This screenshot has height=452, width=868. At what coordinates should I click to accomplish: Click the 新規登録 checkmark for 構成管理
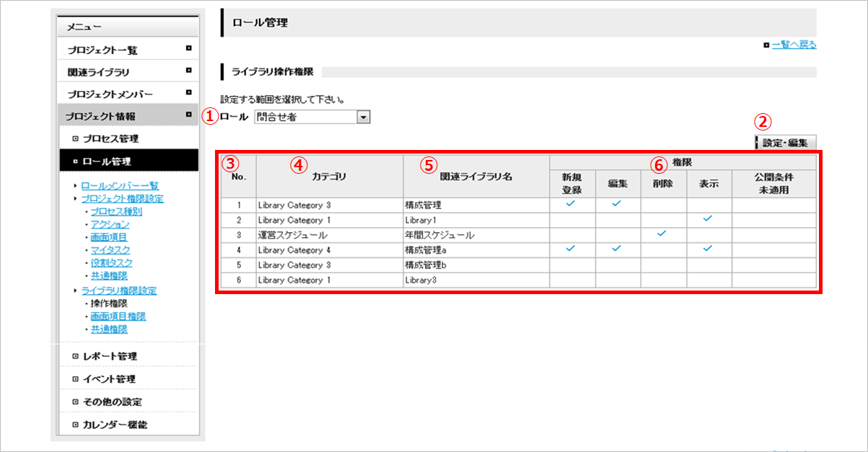click(571, 204)
